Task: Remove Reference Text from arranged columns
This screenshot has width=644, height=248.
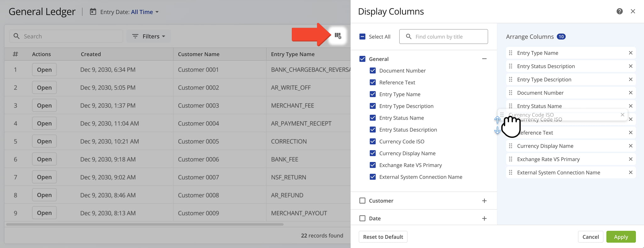Action: pos(630,132)
